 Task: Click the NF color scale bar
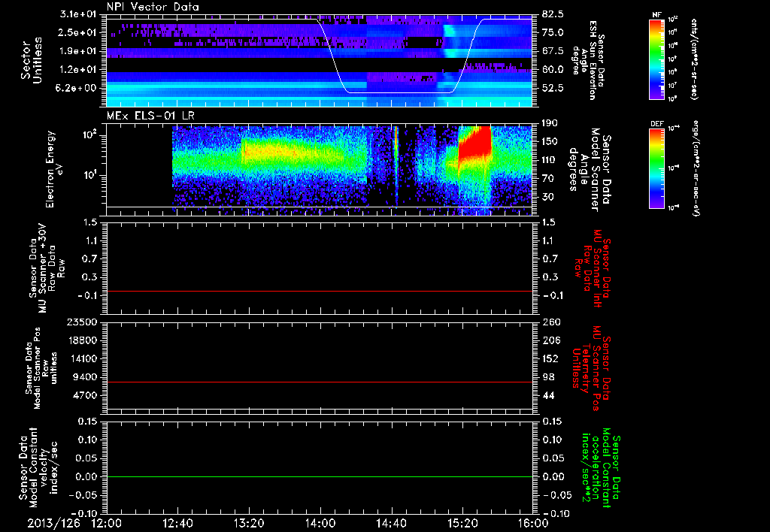[657, 59]
